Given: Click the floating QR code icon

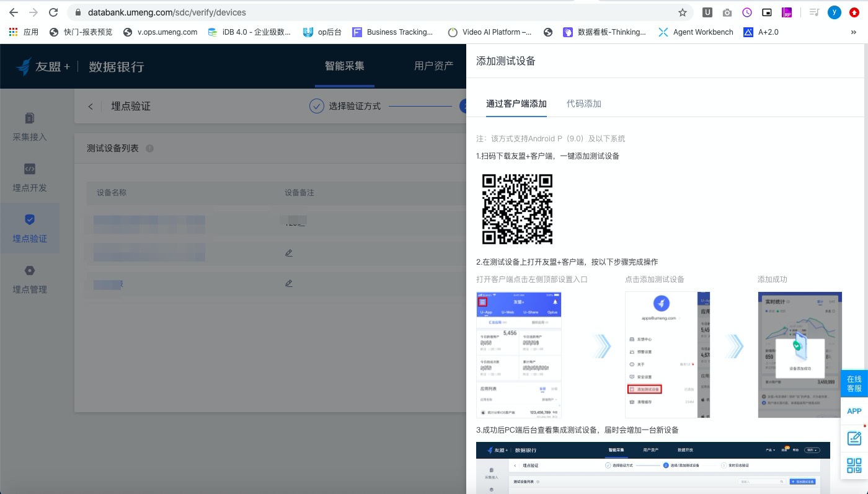Looking at the screenshot, I should 854,465.
